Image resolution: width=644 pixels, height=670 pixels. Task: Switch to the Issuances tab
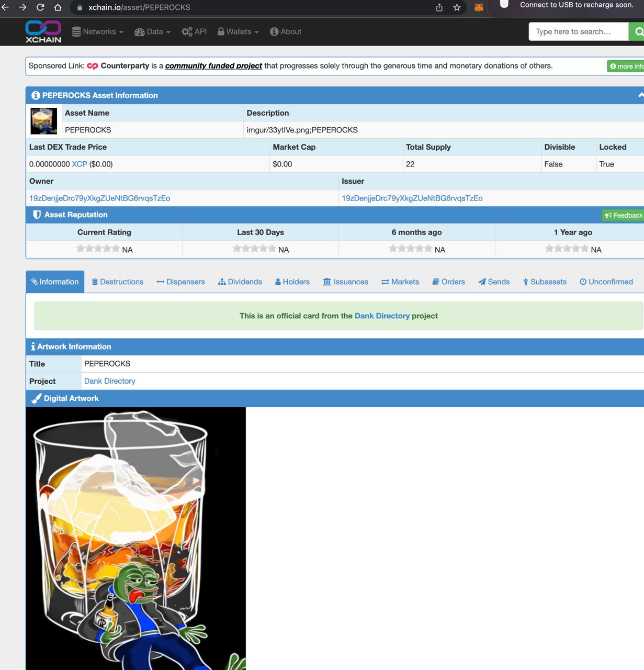pos(346,282)
